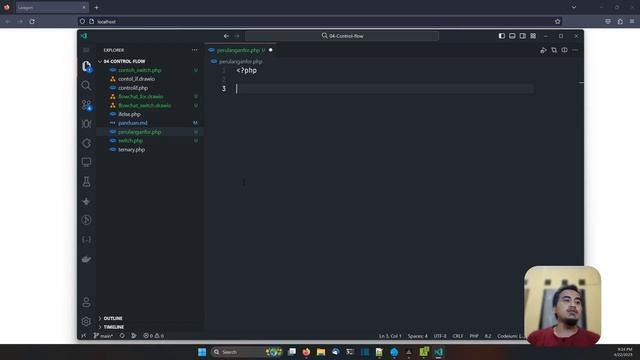Screen dimensions: 640x360
Task: Open remote window button in status bar
Action: [x=84, y=336]
